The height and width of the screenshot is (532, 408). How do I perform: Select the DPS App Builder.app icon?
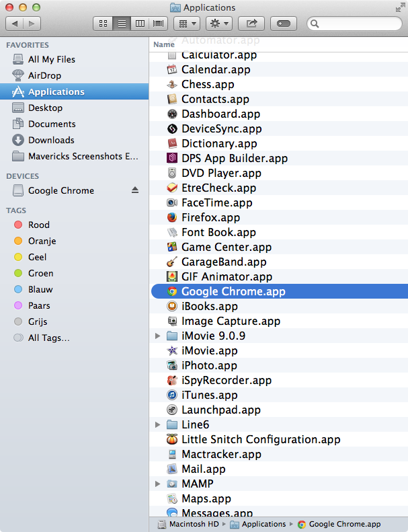click(172, 158)
